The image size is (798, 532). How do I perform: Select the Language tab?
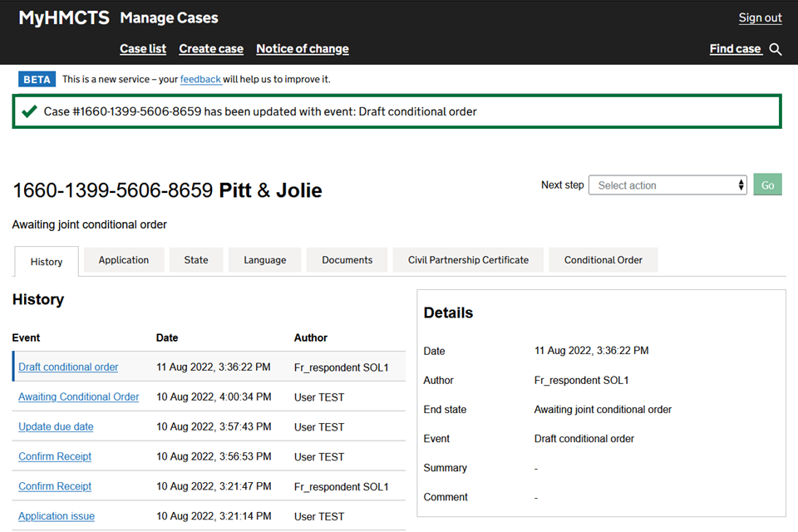click(x=265, y=260)
